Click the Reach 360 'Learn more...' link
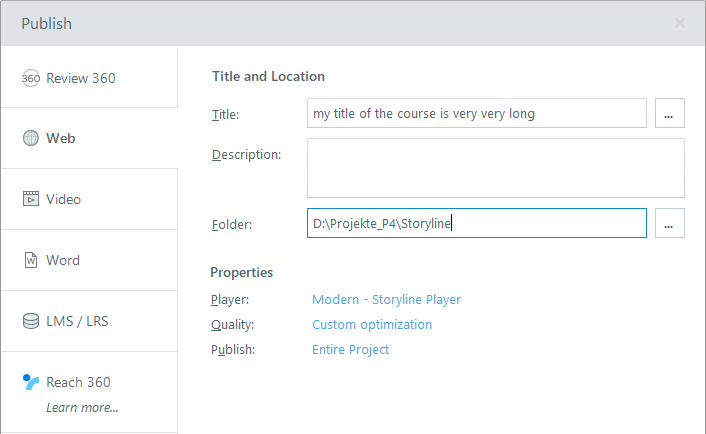 click(x=82, y=407)
